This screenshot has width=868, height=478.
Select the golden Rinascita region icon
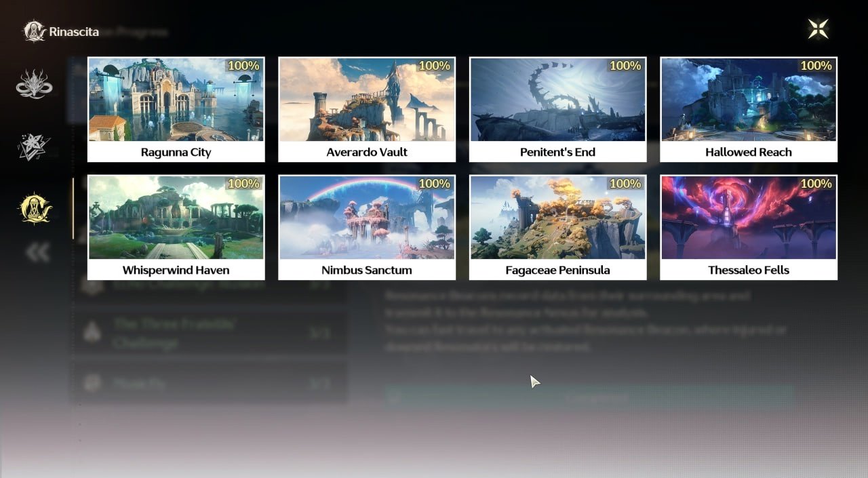35,208
